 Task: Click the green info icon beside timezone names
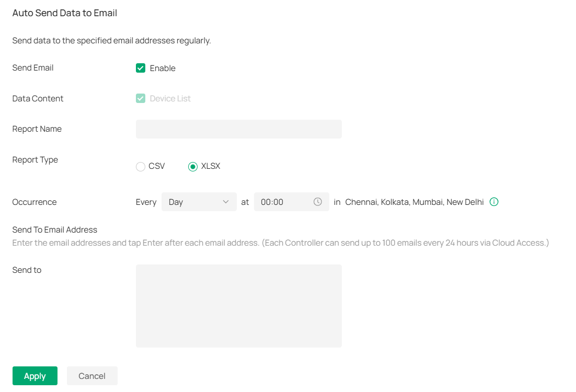click(494, 202)
